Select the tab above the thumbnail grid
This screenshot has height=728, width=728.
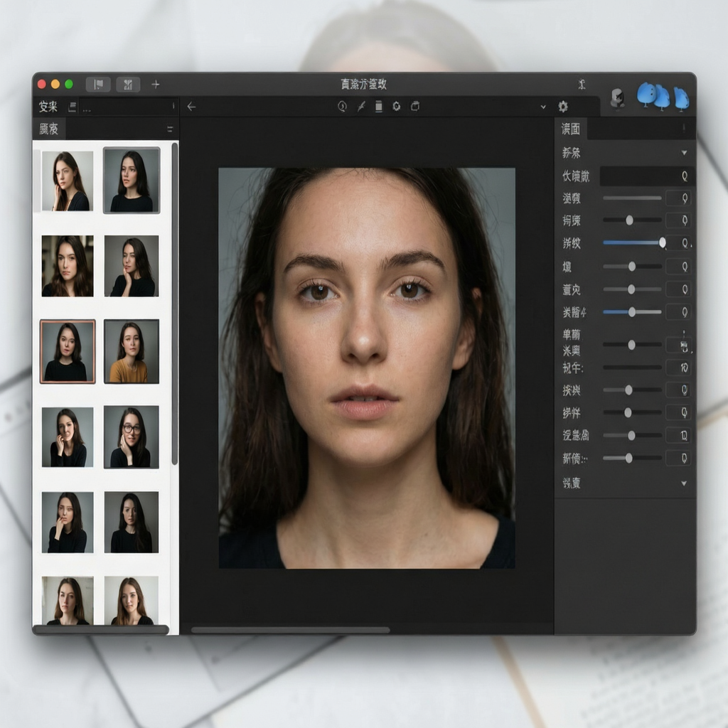tap(49, 129)
